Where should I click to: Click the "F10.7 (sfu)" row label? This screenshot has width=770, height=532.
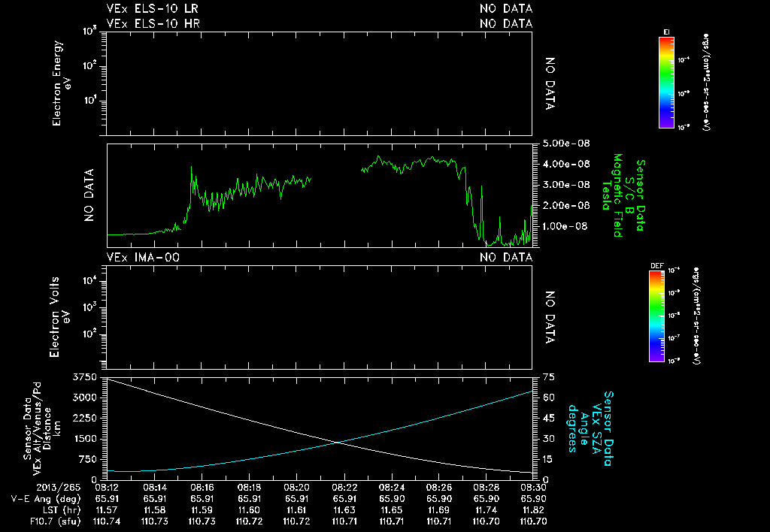[x=54, y=521]
